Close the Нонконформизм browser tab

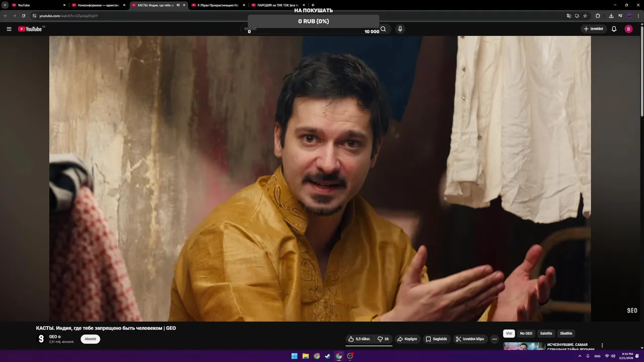pos(124,5)
